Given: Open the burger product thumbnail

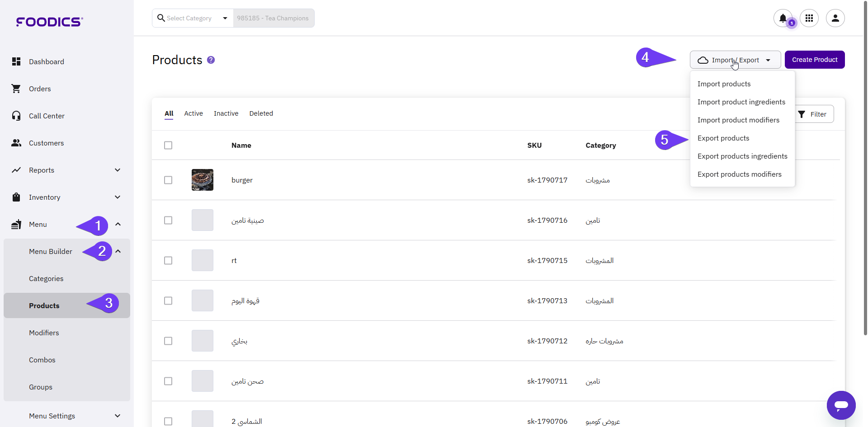Looking at the screenshot, I should (x=202, y=180).
